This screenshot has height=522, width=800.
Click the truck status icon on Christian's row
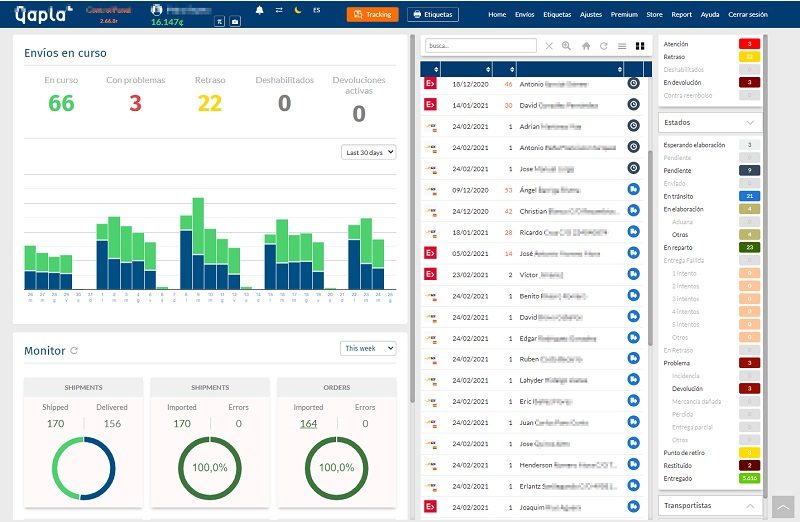pyautogui.click(x=633, y=211)
